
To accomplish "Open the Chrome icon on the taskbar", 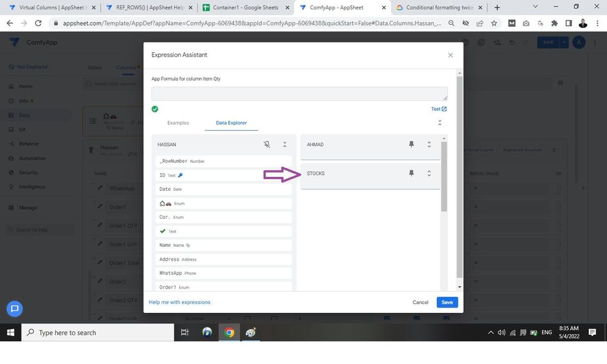I will (x=229, y=332).
